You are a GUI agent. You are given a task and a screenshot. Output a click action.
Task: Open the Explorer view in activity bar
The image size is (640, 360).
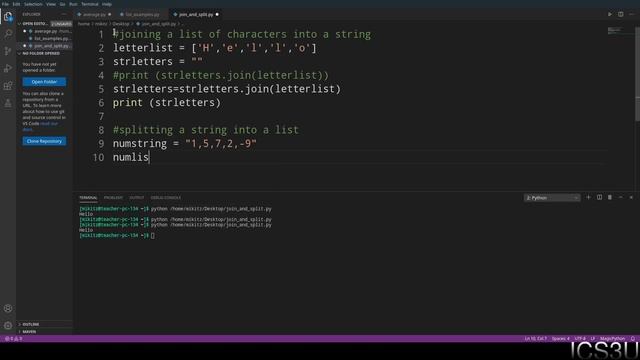point(8,17)
